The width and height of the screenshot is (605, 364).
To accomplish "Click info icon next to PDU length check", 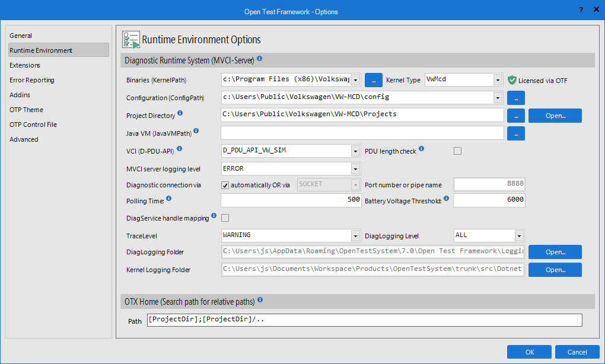I will (x=421, y=148).
